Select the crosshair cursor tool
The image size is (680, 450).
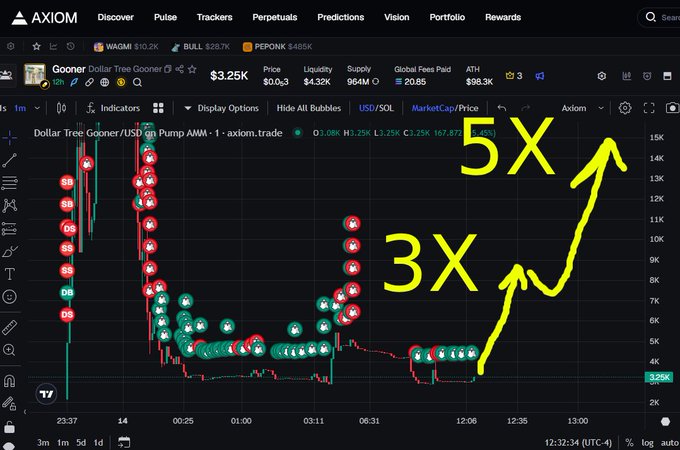(10, 138)
